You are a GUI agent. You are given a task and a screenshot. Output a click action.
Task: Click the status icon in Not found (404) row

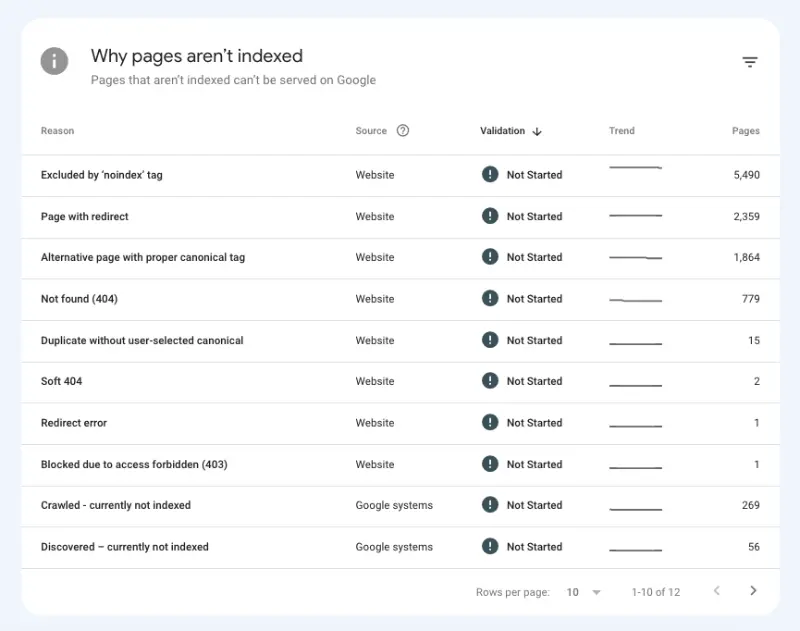[490, 298]
